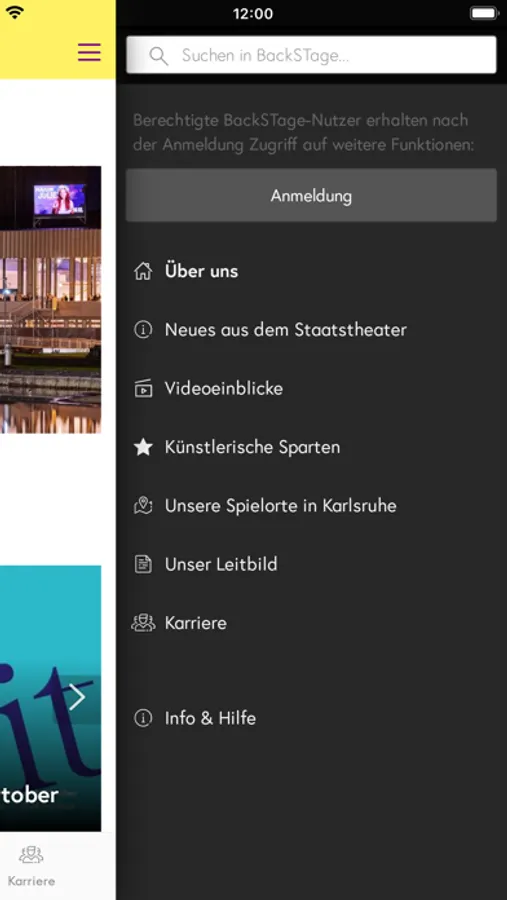
Task: Open the Staatstheater building photo
Action: point(51,300)
